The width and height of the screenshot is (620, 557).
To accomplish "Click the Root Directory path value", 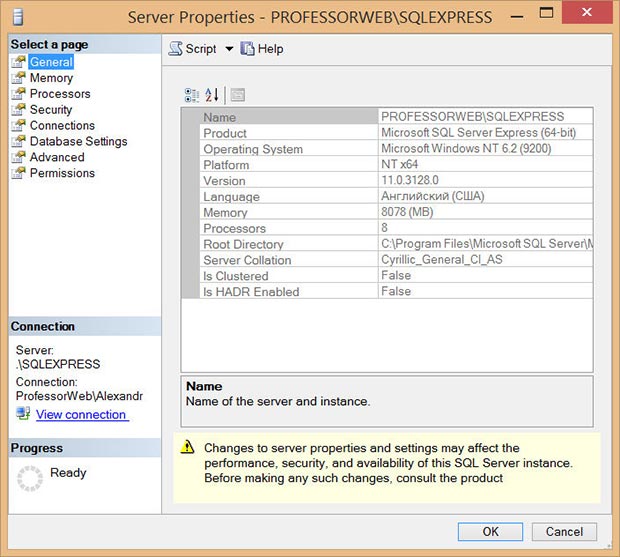I will click(x=486, y=244).
